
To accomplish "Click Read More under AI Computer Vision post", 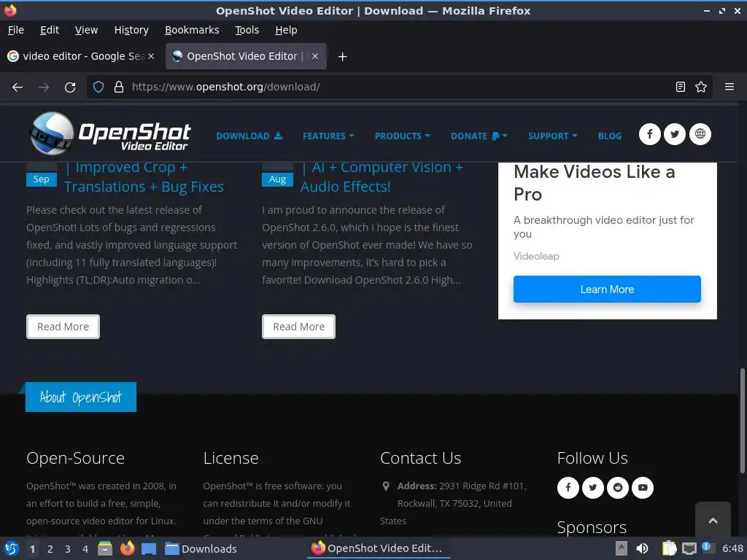I will (298, 327).
